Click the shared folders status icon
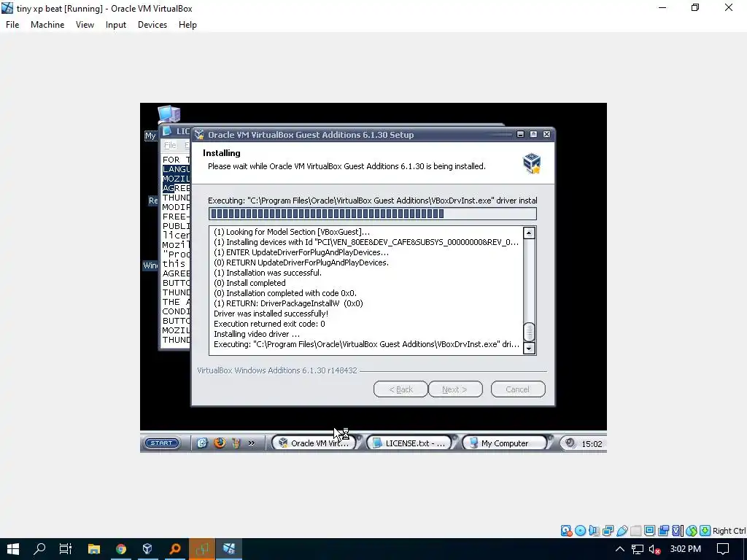 (x=635, y=531)
